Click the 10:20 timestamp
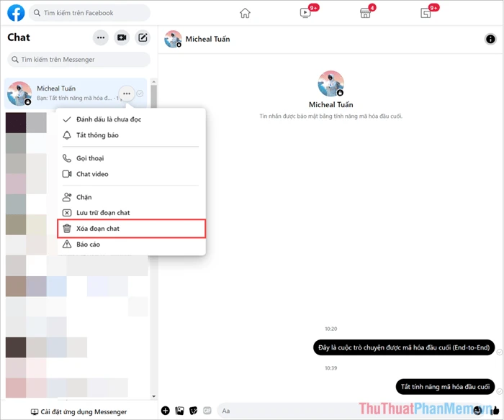 tap(330, 329)
